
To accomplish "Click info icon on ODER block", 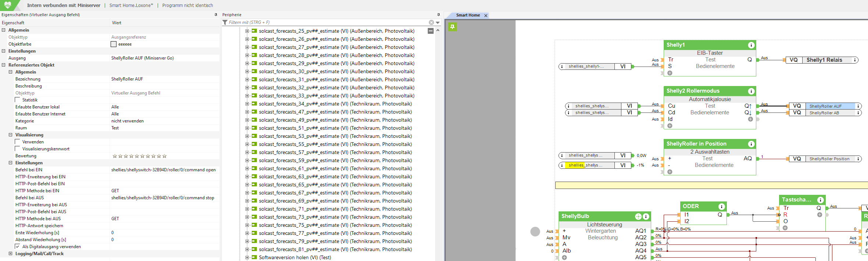I will pos(721,206).
